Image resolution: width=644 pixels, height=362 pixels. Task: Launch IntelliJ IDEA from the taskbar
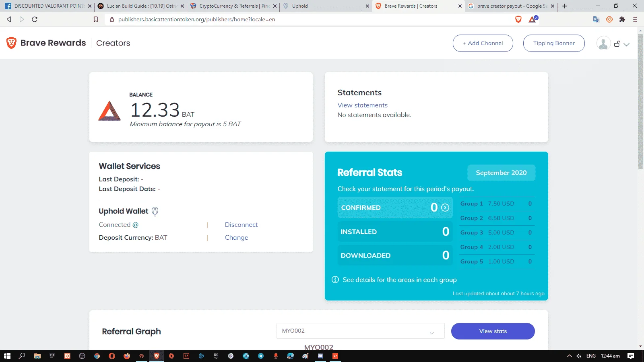click(x=52, y=356)
